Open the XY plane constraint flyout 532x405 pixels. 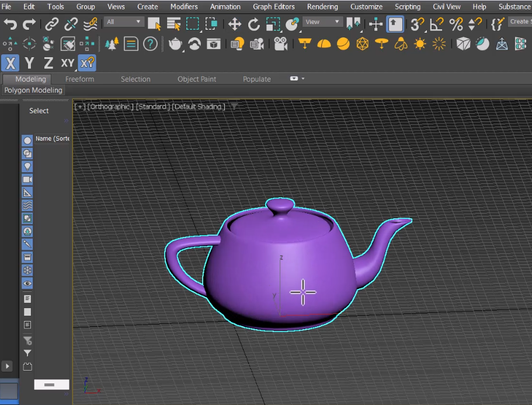click(x=68, y=63)
